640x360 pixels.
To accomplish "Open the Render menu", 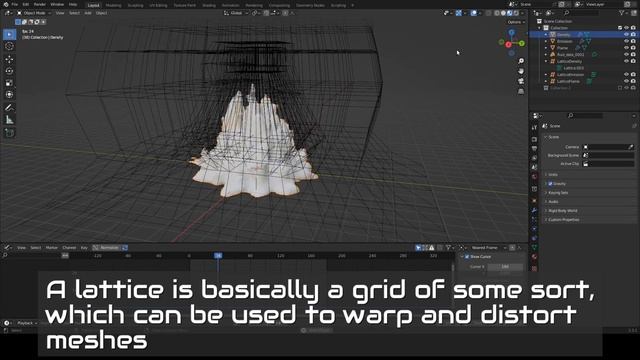I will click(x=40, y=4).
